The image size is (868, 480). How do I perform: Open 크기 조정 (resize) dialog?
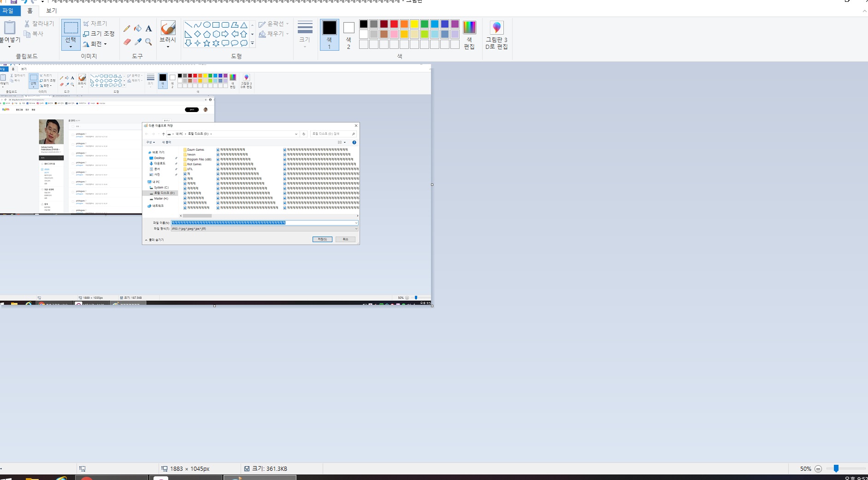click(x=99, y=34)
